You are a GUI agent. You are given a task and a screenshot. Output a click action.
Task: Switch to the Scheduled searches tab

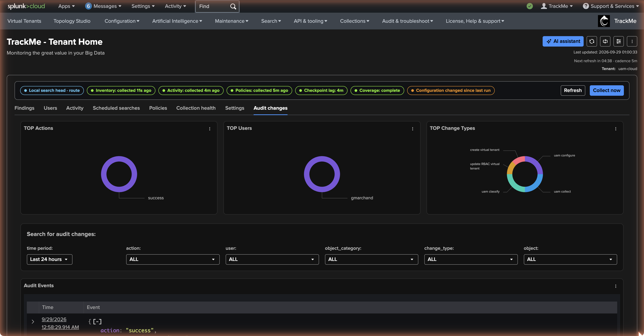pos(116,108)
